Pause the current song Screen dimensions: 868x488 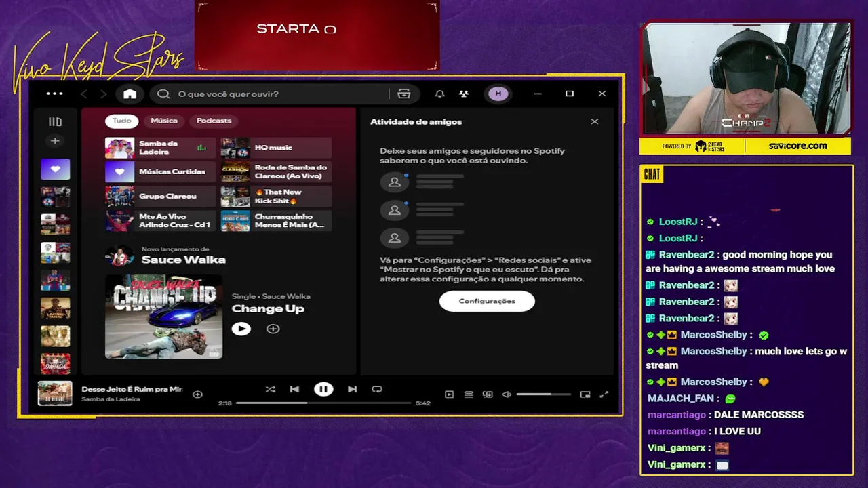click(x=323, y=389)
